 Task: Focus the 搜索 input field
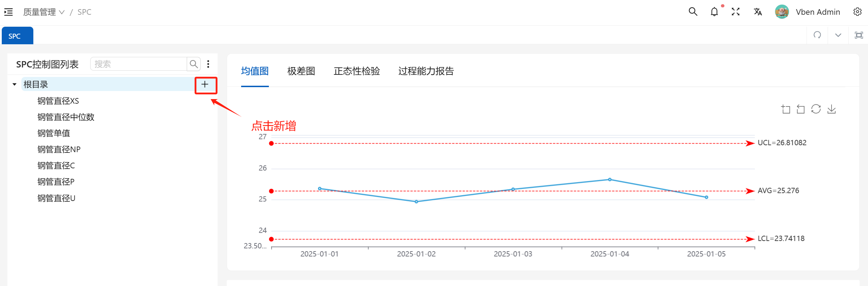click(x=139, y=64)
